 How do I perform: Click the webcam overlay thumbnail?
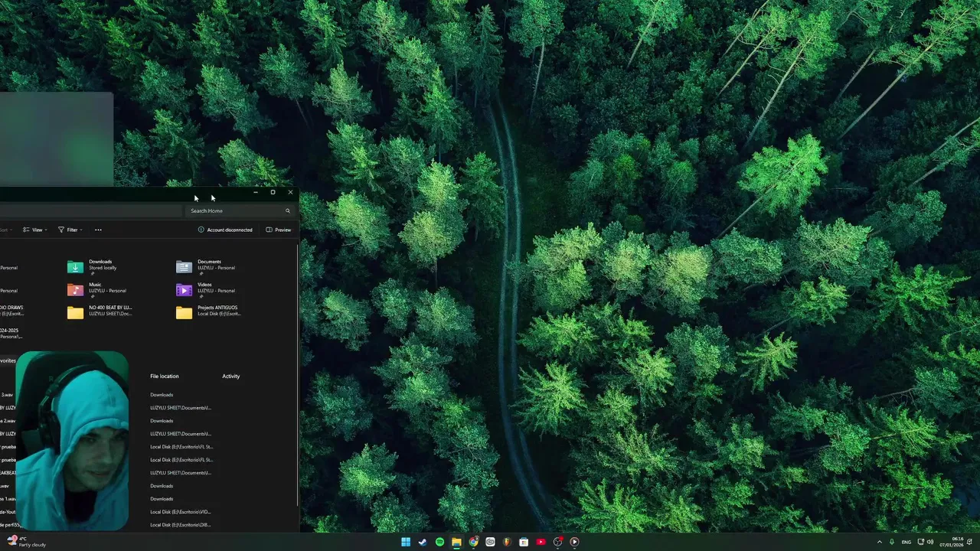pos(73,441)
